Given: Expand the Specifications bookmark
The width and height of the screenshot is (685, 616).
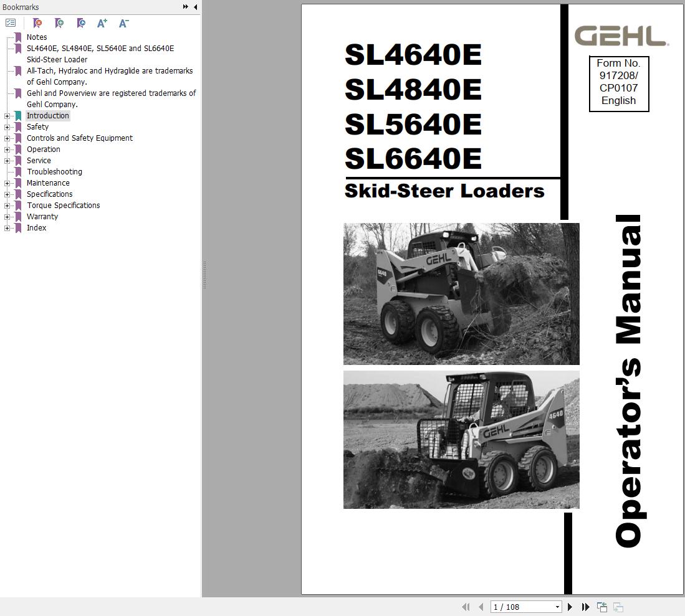Looking at the screenshot, I should tap(7, 195).
